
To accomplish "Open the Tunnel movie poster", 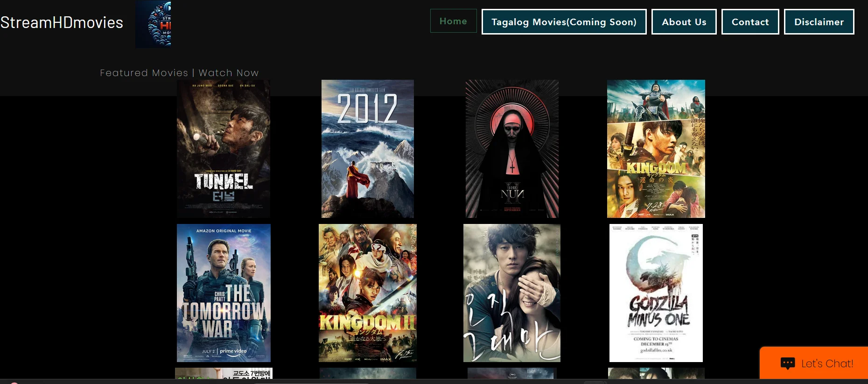I will tap(224, 149).
